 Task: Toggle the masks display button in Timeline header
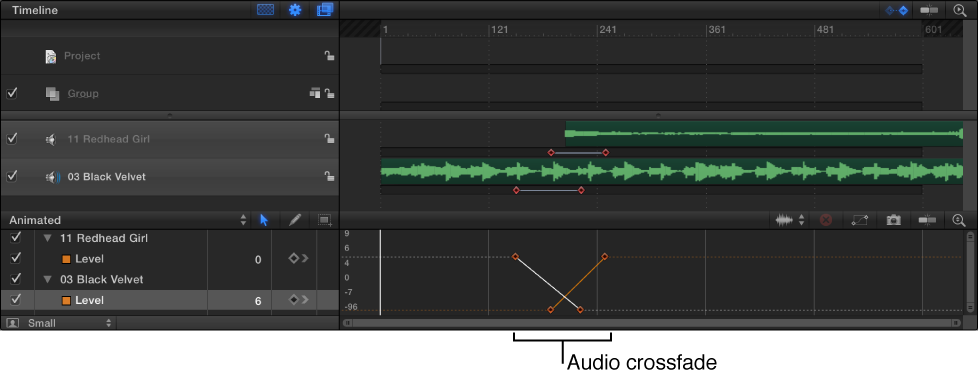coord(266,10)
